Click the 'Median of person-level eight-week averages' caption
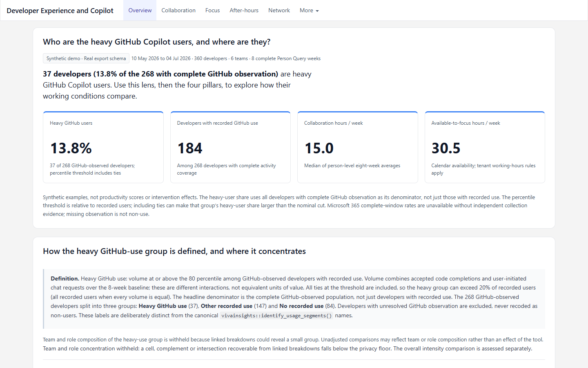 [352, 166]
